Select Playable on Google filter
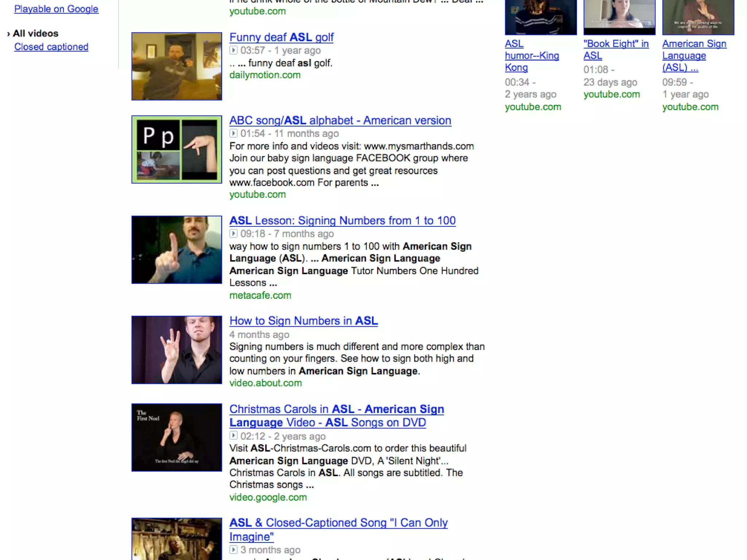The image size is (747, 560). point(56,9)
